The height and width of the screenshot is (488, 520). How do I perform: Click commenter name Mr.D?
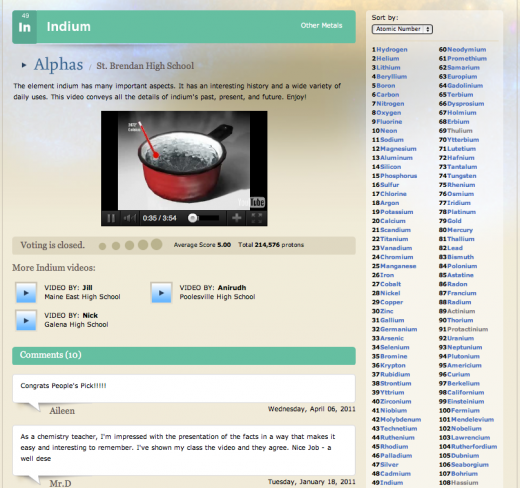pyautogui.click(x=60, y=483)
